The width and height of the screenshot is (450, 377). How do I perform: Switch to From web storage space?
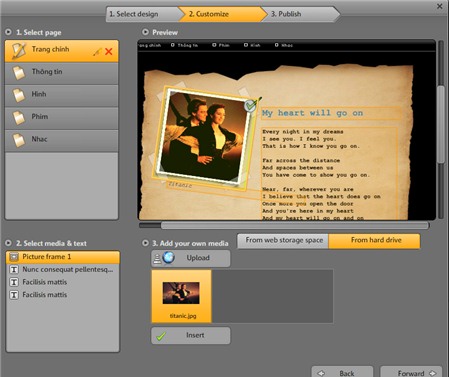pos(284,240)
